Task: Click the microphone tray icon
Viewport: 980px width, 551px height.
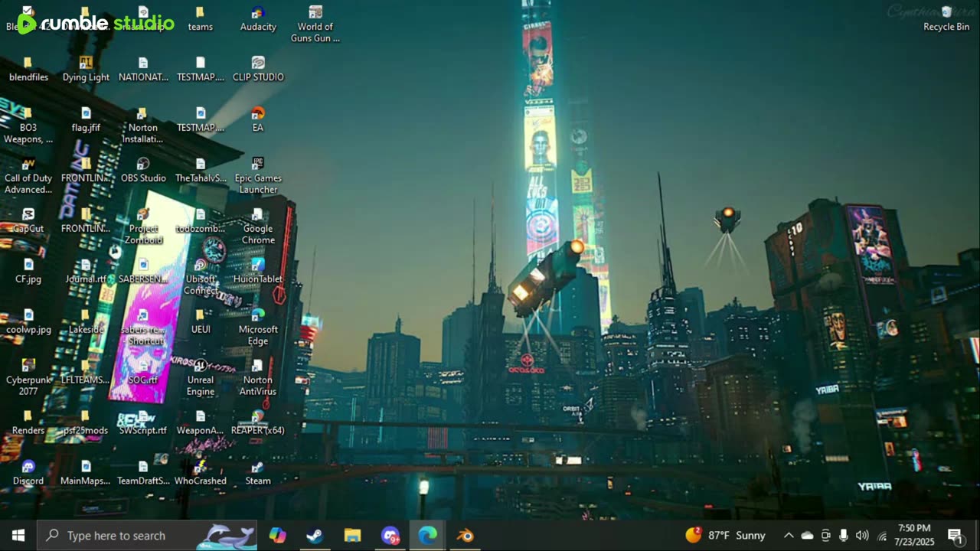Action: [844, 536]
